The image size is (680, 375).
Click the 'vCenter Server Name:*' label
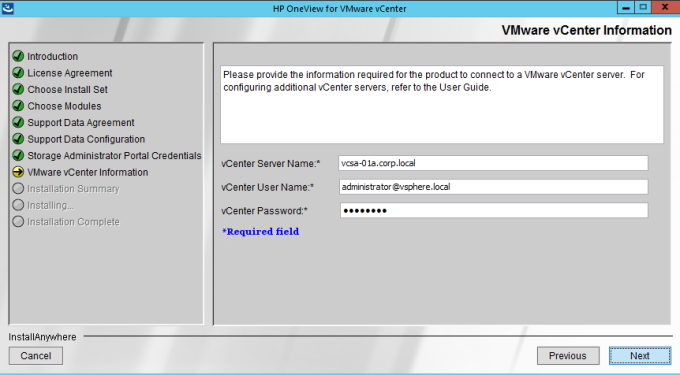[x=271, y=163]
